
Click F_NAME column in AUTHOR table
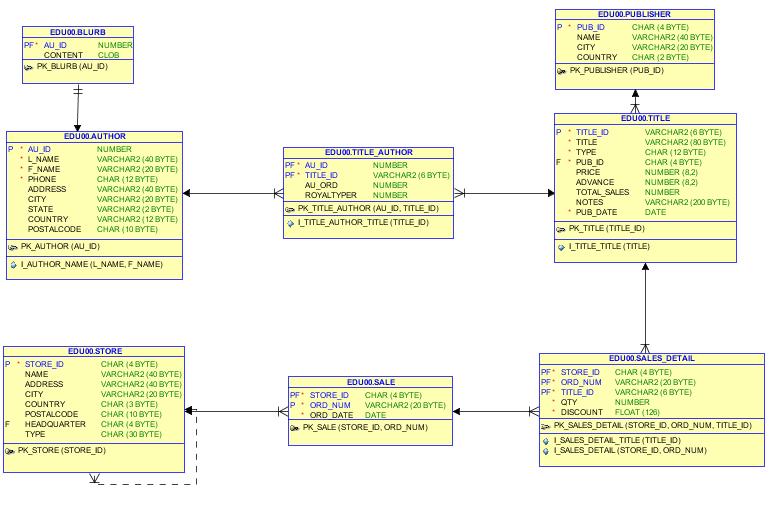click(44, 169)
